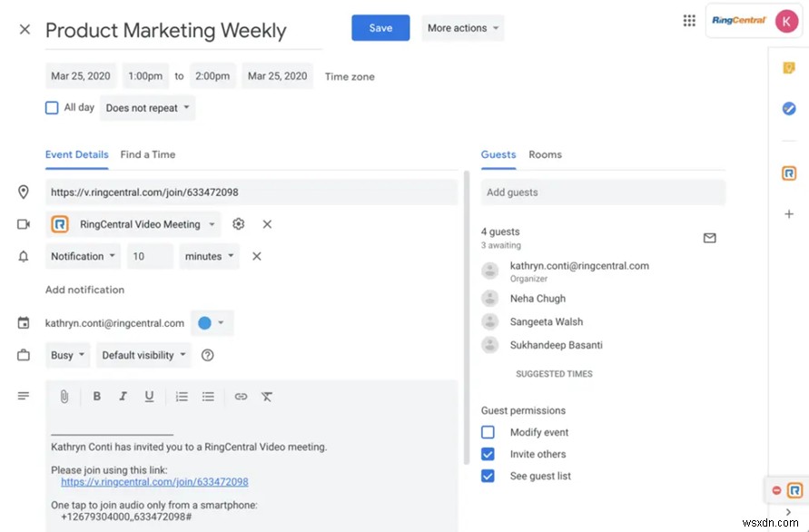
Task: Click the blue Save button
Action: tap(380, 28)
